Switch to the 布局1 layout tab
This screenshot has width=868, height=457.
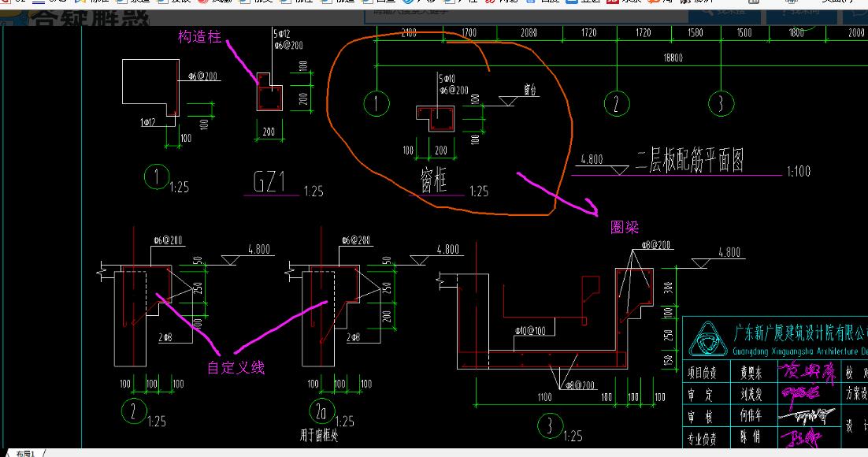25,454
